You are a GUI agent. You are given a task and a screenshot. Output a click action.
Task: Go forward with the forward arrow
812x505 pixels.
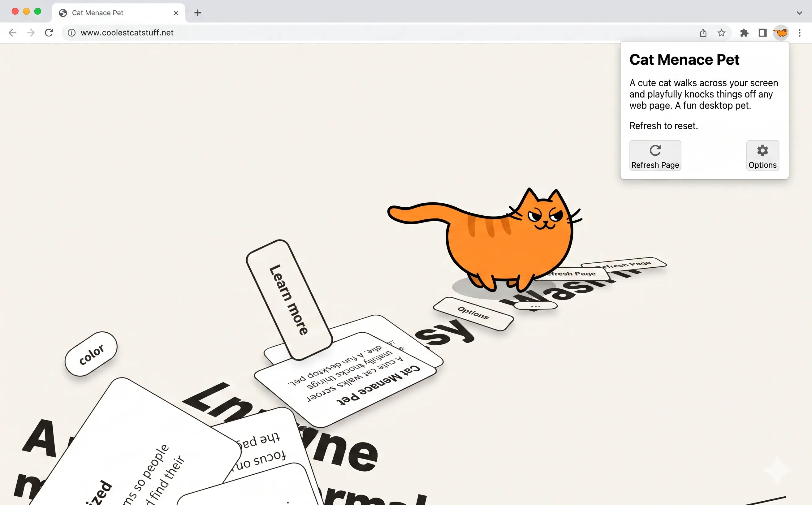[30, 33]
